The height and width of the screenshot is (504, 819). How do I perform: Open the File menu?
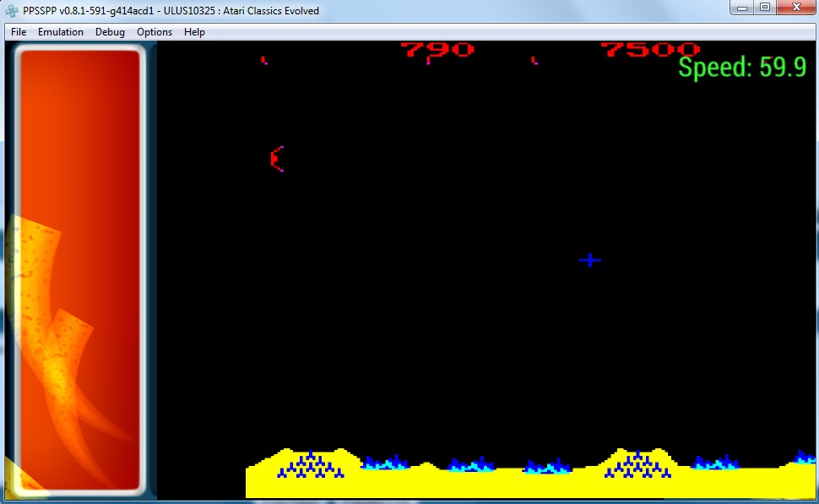(19, 32)
